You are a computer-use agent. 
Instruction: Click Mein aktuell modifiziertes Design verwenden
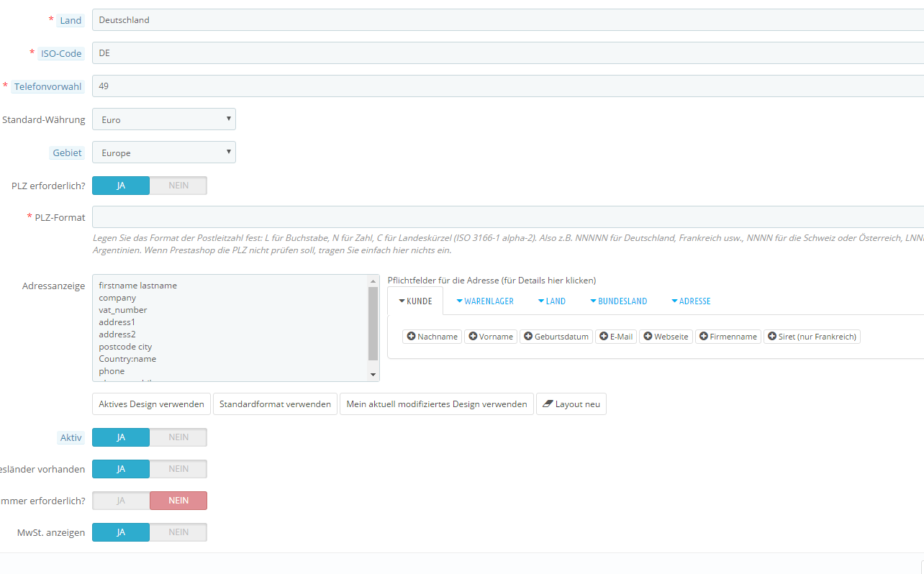tap(437, 404)
